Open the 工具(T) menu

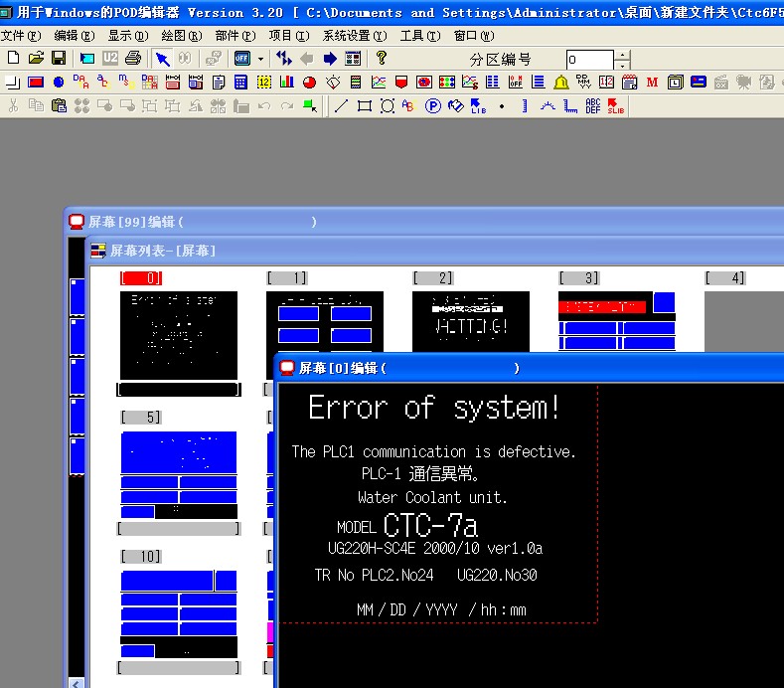(414, 36)
